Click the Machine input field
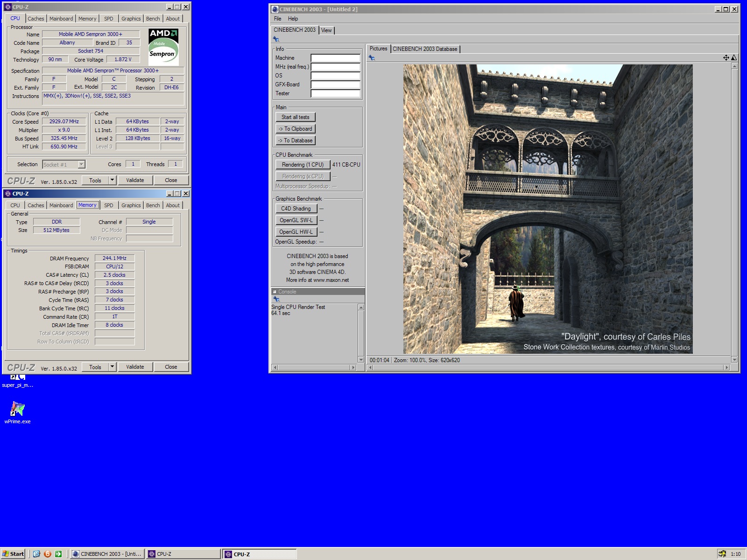Viewport: 747px width, 560px height. coord(336,58)
